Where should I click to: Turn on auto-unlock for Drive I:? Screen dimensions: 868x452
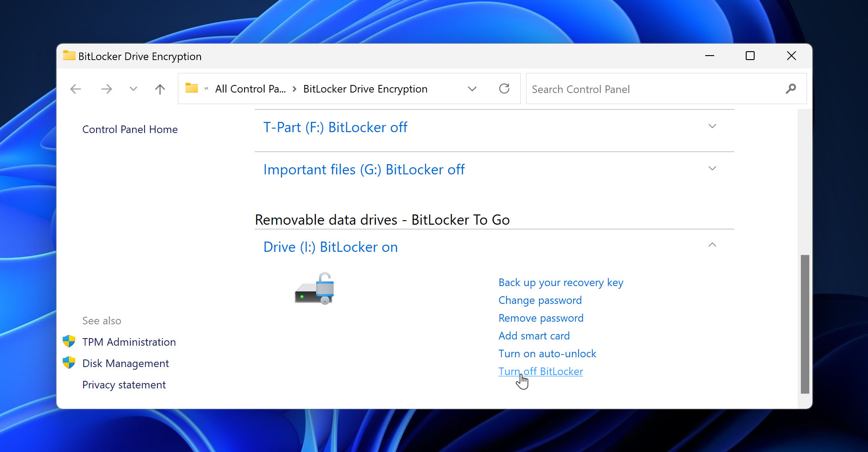547,354
